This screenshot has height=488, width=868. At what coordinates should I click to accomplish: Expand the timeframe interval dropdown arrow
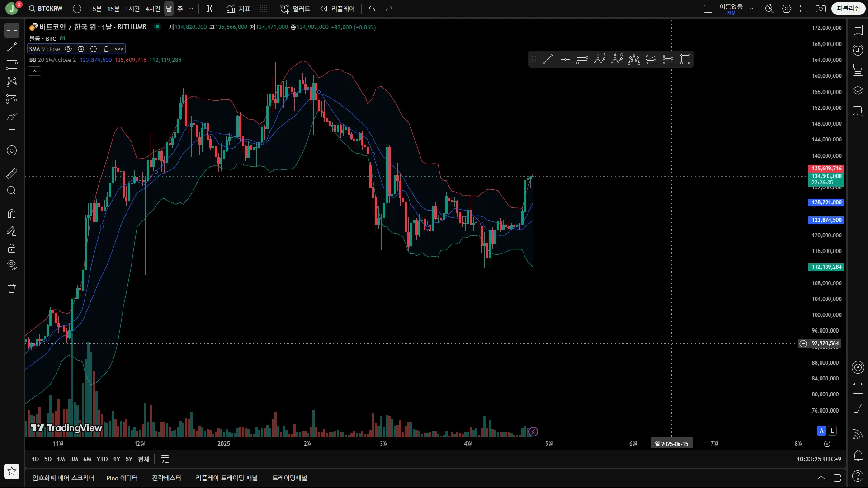click(191, 9)
